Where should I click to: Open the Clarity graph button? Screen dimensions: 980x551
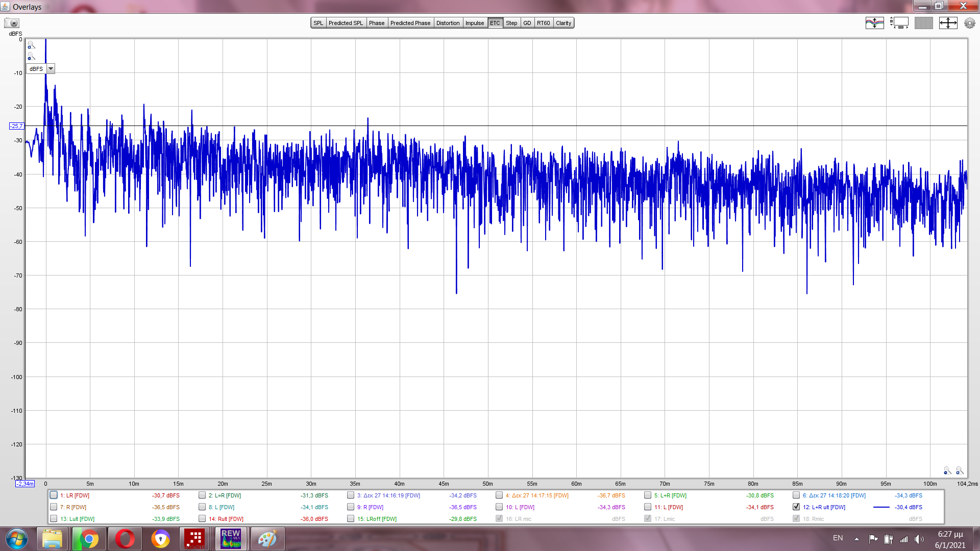click(x=563, y=23)
